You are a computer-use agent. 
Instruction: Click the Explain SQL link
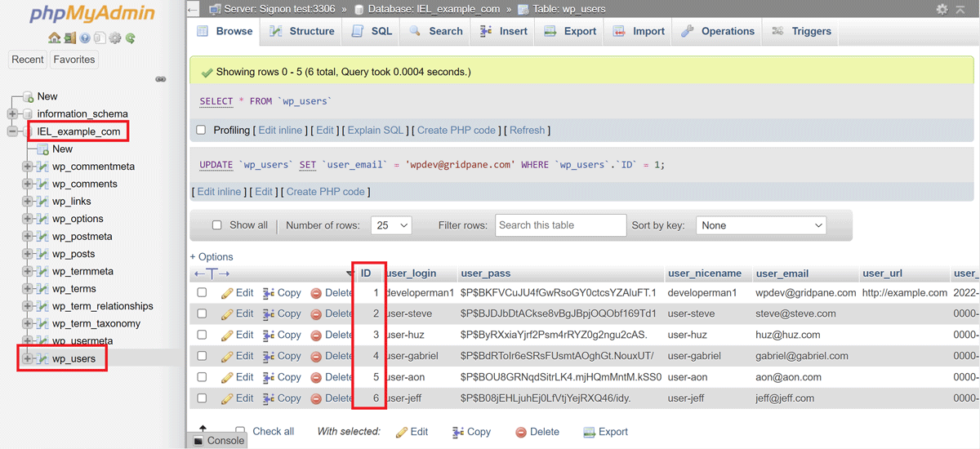pos(376,130)
